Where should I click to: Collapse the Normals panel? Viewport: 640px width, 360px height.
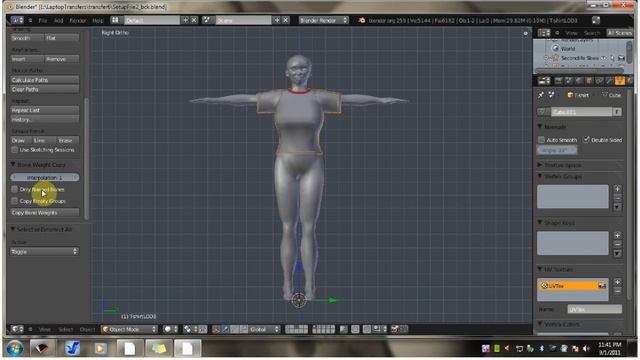click(540, 127)
